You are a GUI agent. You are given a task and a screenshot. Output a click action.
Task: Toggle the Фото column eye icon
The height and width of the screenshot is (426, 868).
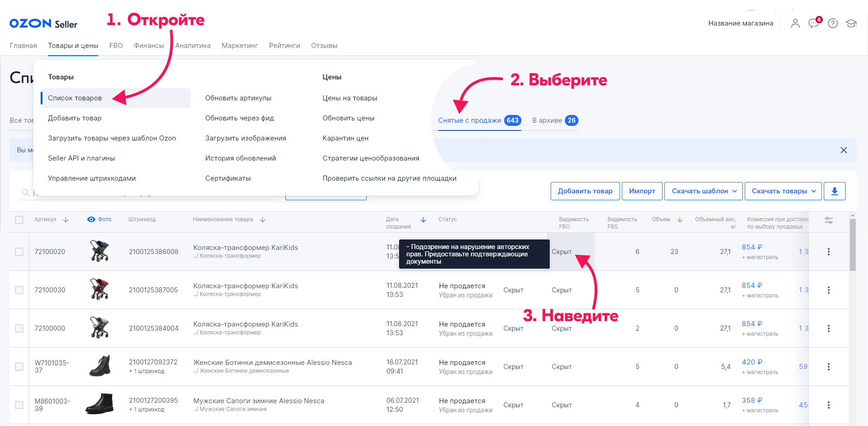point(91,219)
